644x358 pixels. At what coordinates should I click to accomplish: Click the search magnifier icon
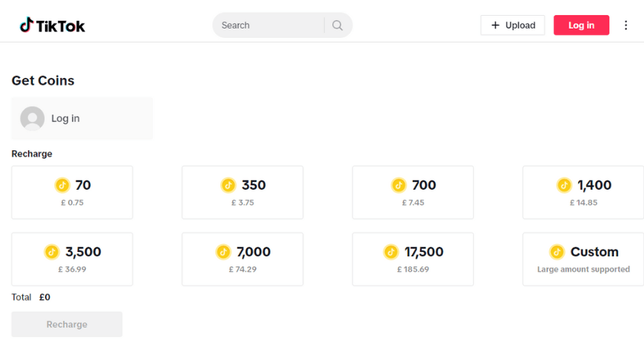point(338,25)
